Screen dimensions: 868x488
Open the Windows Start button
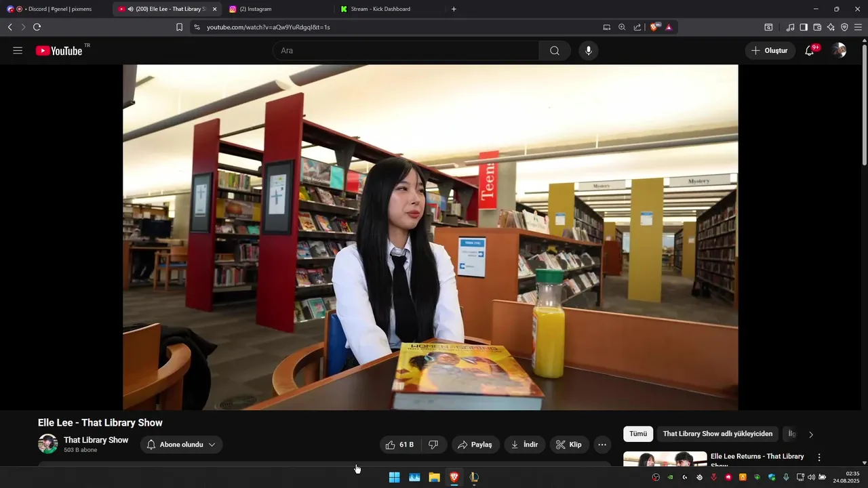pyautogui.click(x=394, y=477)
